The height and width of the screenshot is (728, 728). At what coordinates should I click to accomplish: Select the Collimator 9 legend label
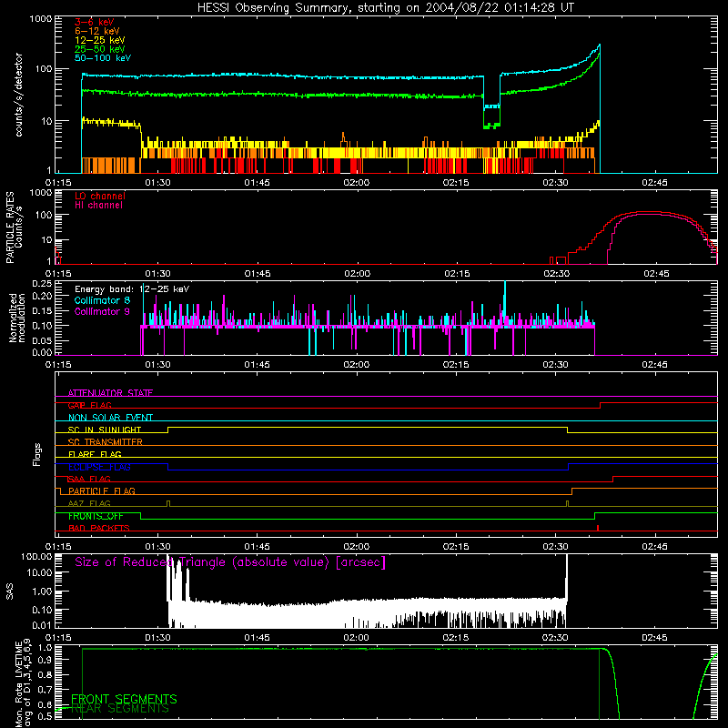click(102, 311)
